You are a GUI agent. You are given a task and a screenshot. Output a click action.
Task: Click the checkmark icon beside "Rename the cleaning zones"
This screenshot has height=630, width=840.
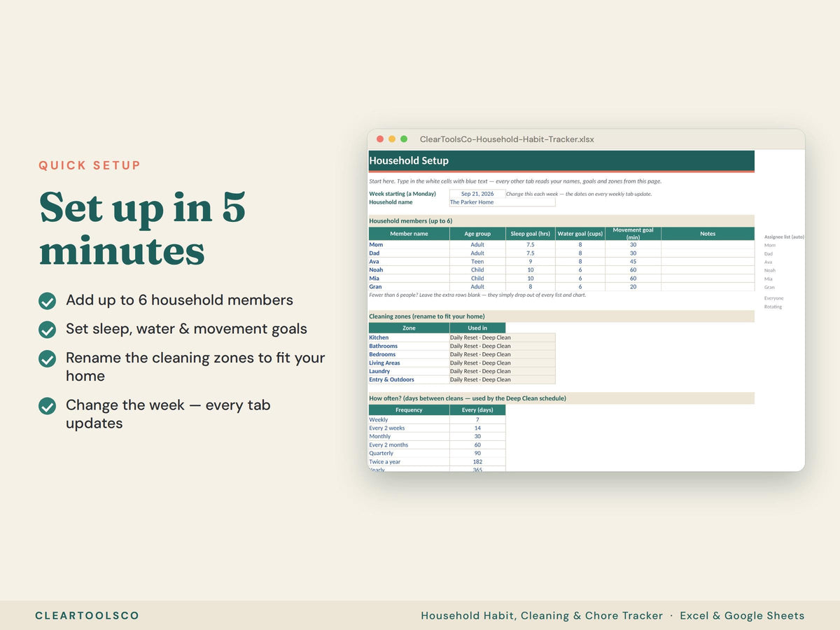tap(47, 358)
